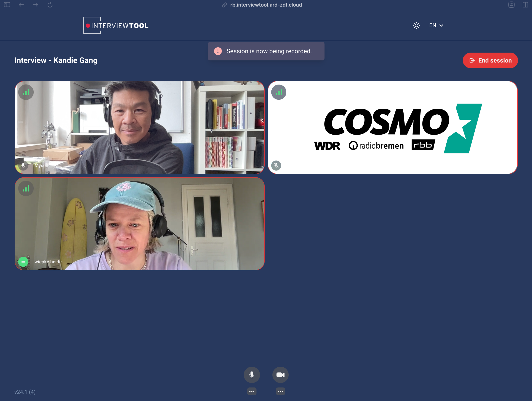Image resolution: width=532 pixels, height=401 pixels.
Task: Go forward in browser history
Action: pyautogui.click(x=36, y=5)
